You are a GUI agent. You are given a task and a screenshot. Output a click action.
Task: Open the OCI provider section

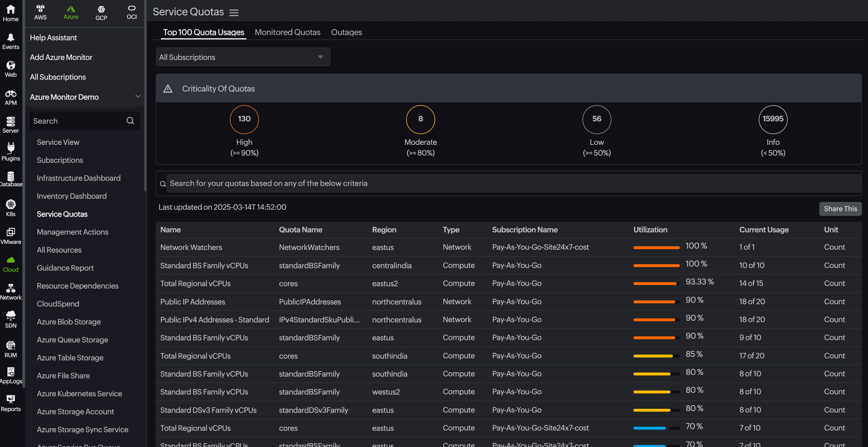pyautogui.click(x=131, y=12)
